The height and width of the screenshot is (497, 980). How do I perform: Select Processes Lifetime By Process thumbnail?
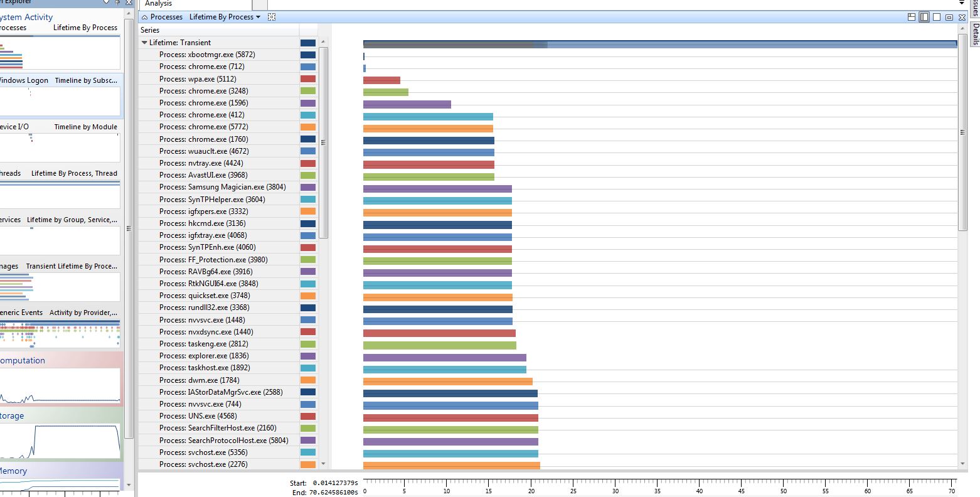pyautogui.click(x=60, y=52)
